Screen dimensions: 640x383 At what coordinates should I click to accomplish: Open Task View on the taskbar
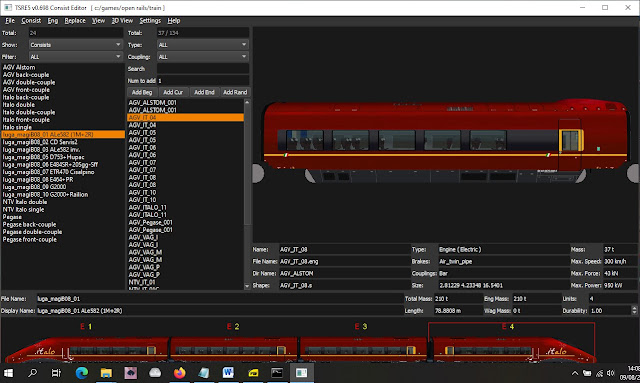56,372
